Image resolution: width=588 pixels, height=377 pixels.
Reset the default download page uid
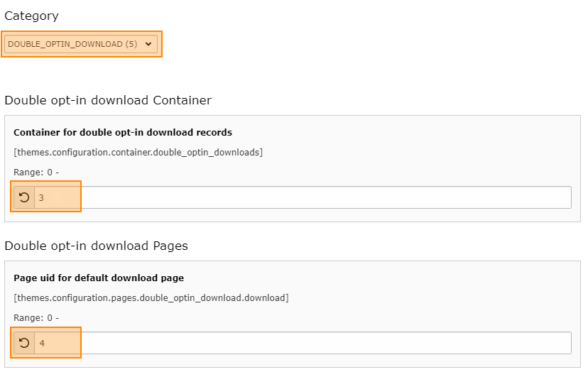[24, 343]
